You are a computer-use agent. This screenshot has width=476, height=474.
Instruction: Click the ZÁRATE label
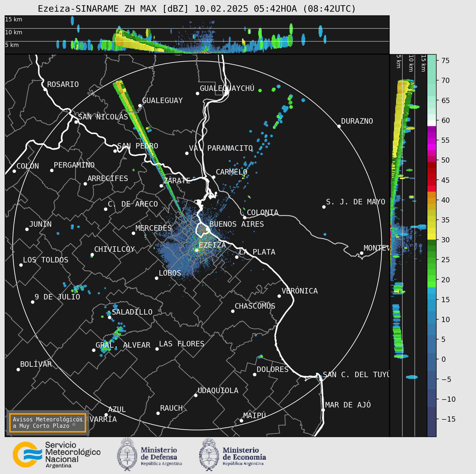click(177, 181)
